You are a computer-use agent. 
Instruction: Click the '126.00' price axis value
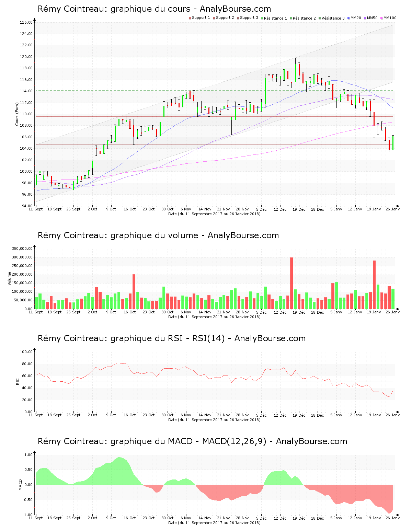click(x=26, y=22)
